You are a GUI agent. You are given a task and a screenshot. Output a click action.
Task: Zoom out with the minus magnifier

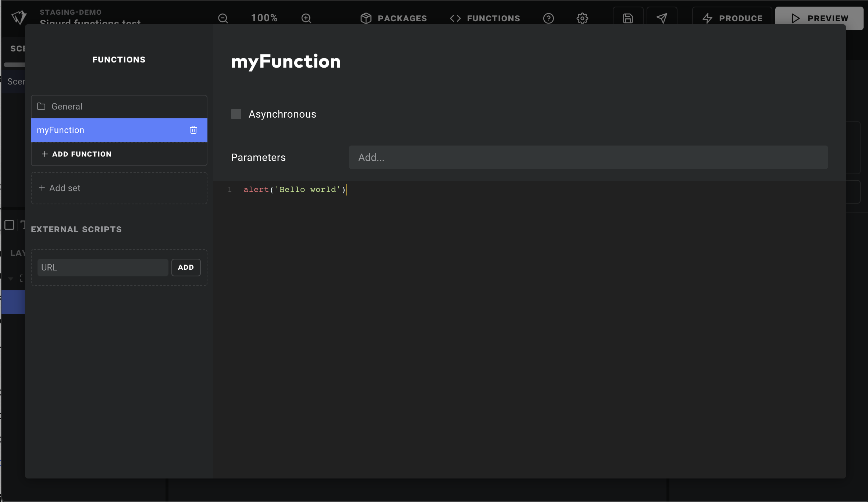(223, 18)
